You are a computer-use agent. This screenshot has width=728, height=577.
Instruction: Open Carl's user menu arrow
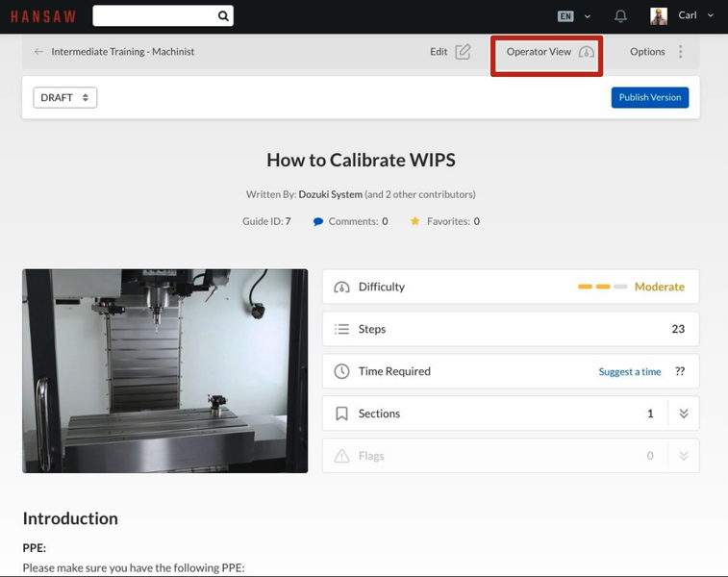[x=711, y=15]
